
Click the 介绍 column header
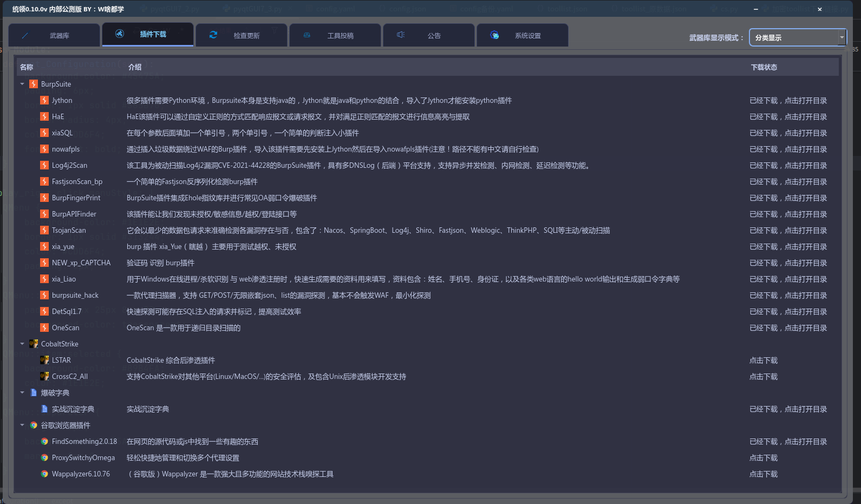[135, 67]
